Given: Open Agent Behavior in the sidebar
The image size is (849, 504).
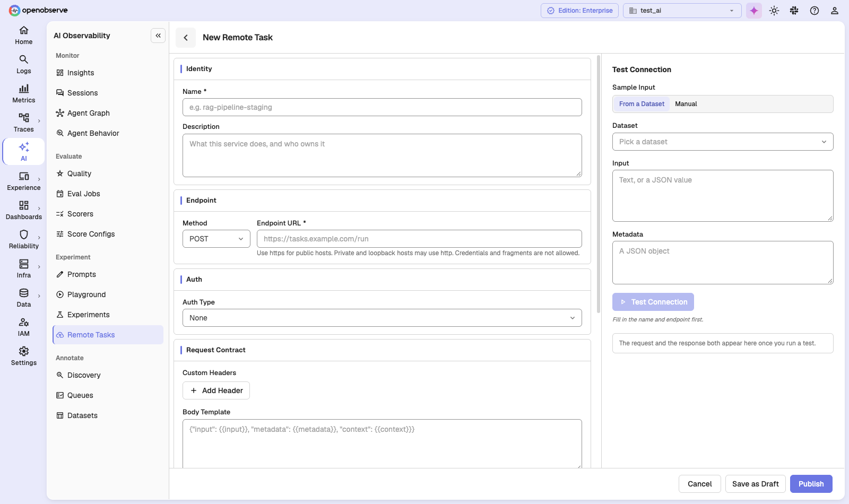Looking at the screenshot, I should coord(108,133).
